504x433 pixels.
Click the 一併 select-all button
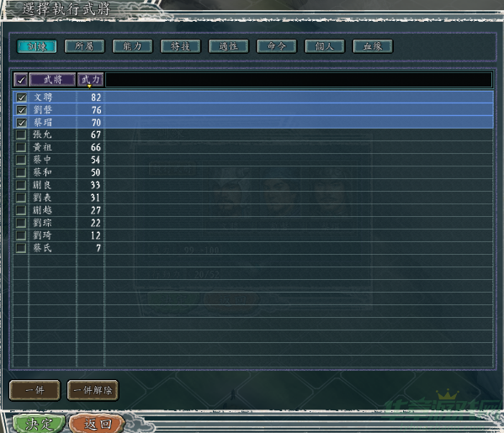(x=34, y=390)
